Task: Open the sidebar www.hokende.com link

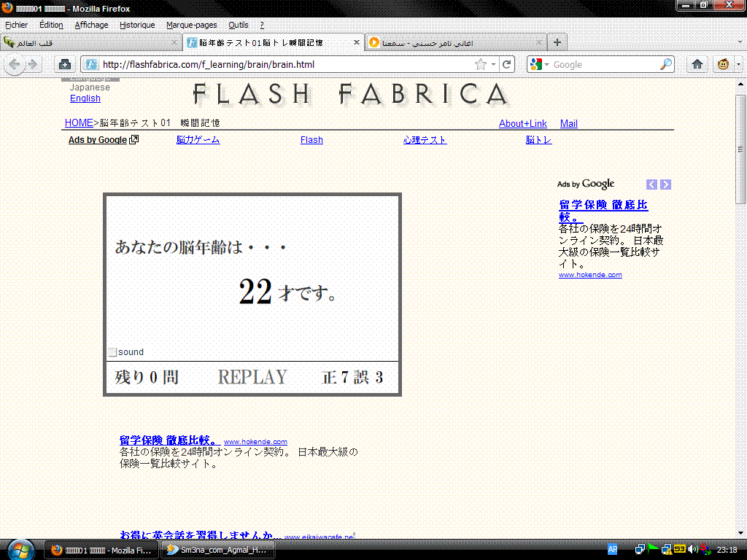Action: point(589,275)
